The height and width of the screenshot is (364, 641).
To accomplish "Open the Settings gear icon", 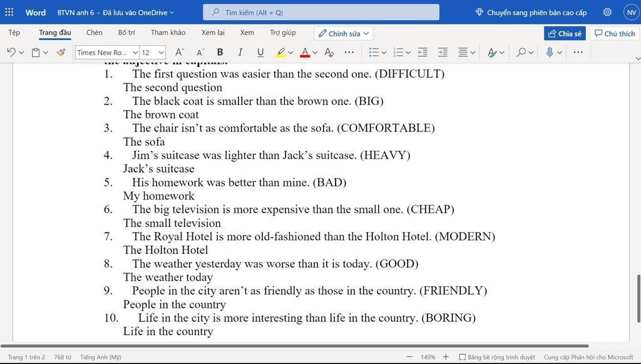I will (607, 13).
